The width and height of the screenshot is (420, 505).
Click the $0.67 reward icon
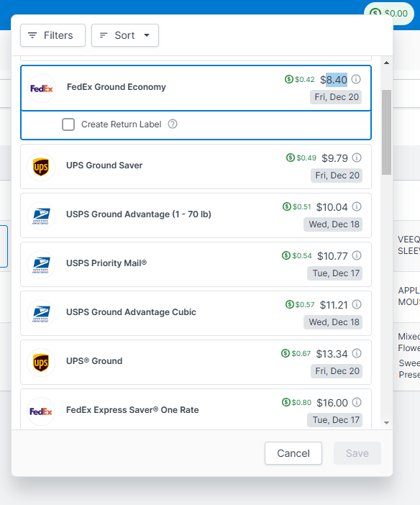(x=286, y=353)
